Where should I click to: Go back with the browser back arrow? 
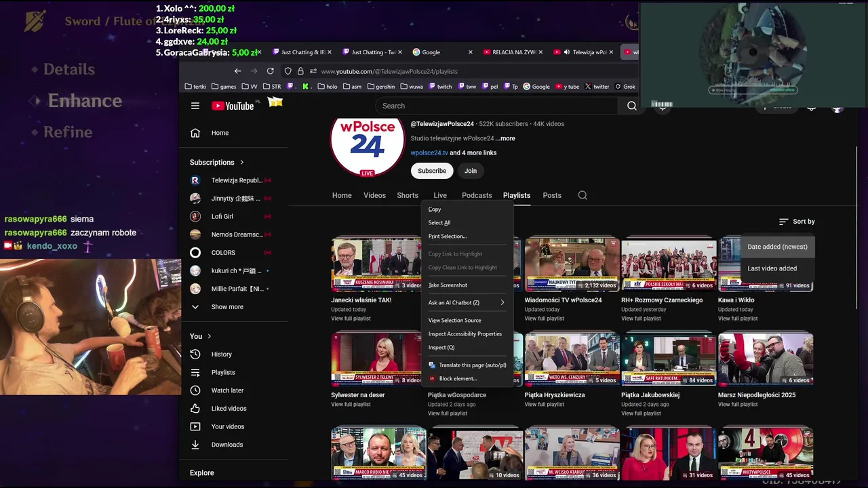pyautogui.click(x=237, y=71)
